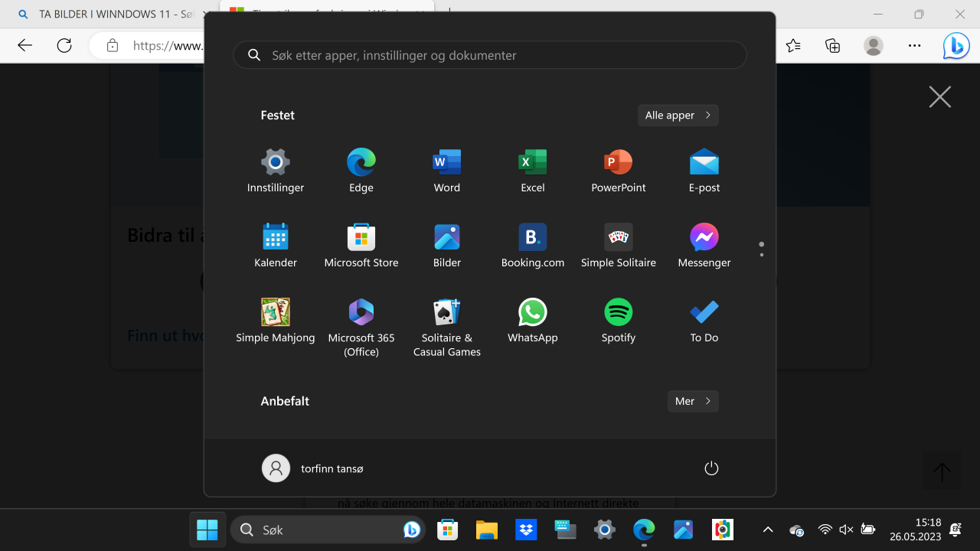Show hidden system tray icons
Image resolution: width=980 pixels, height=551 pixels.
click(x=768, y=530)
